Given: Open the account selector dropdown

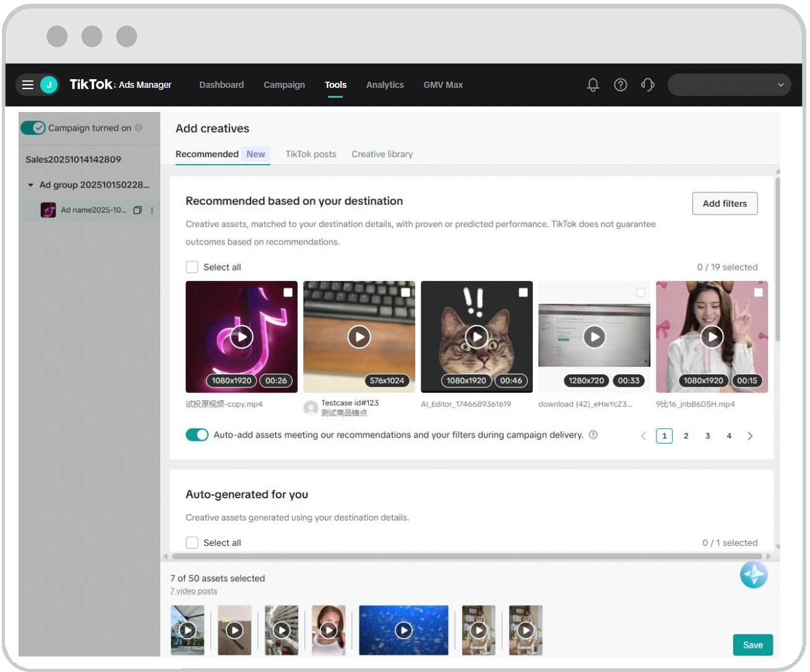Looking at the screenshot, I should point(729,85).
